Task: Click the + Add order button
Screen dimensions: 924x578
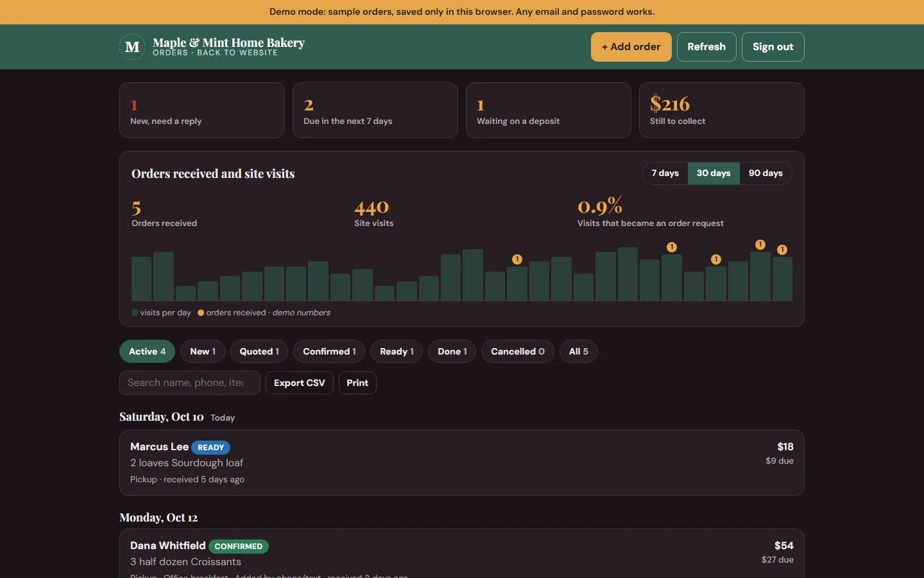Action: 631,47
